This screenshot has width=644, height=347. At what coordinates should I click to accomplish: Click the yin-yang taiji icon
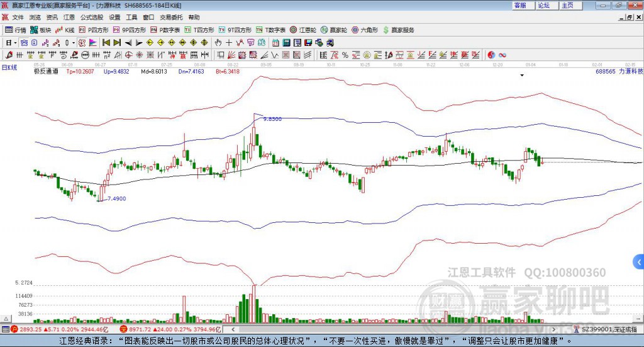coord(491,55)
